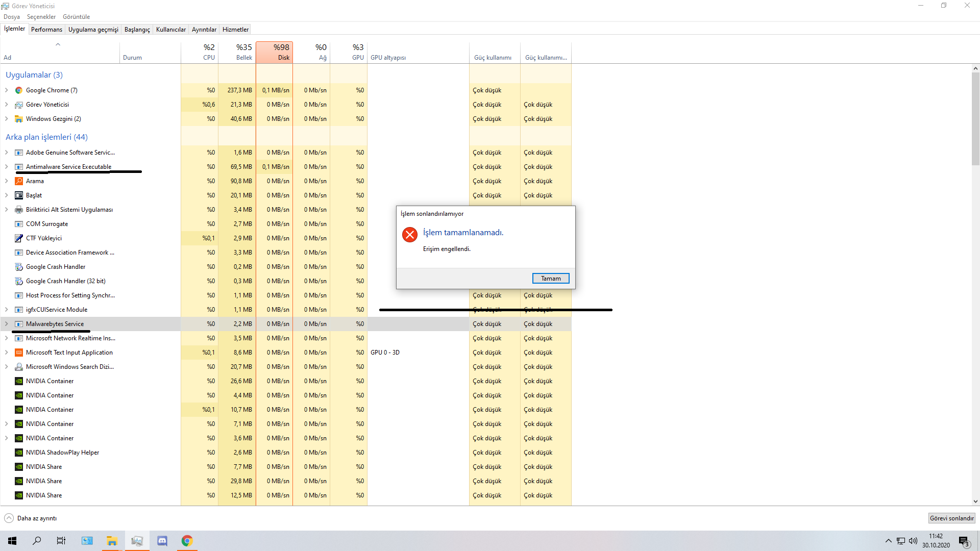Click the Google Chrome process icon
The height and width of the screenshot is (551, 980).
19,90
